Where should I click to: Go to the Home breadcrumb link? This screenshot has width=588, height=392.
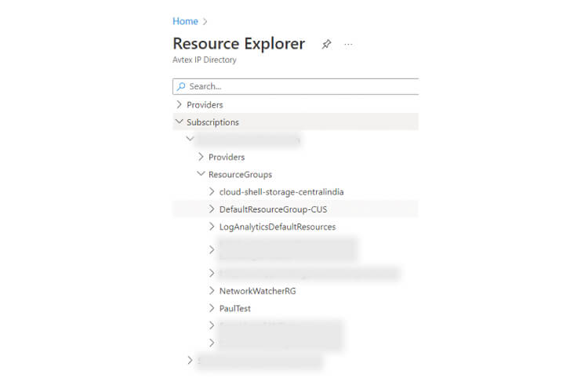[185, 21]
